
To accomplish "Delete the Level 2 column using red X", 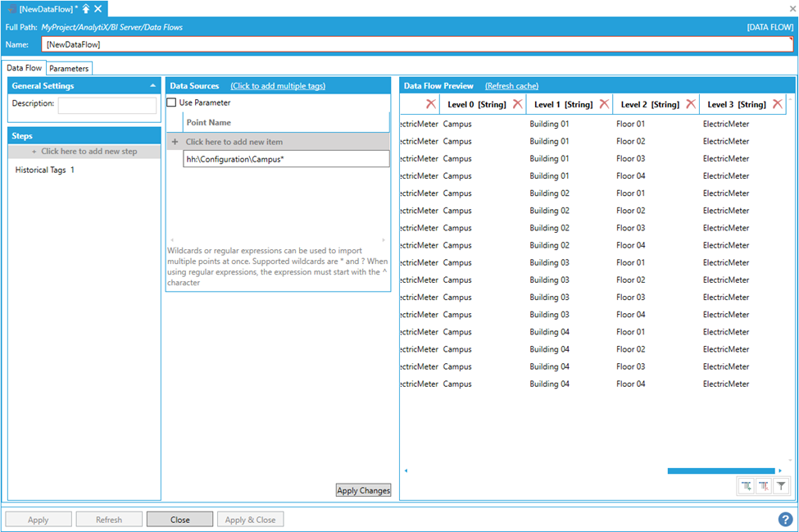I will [x=691, y=104].
